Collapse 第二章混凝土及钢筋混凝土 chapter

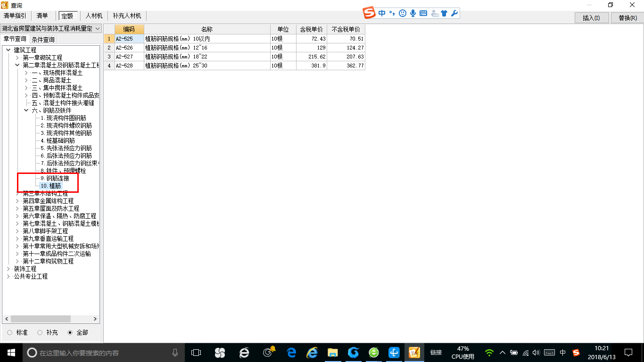[17, 65]
